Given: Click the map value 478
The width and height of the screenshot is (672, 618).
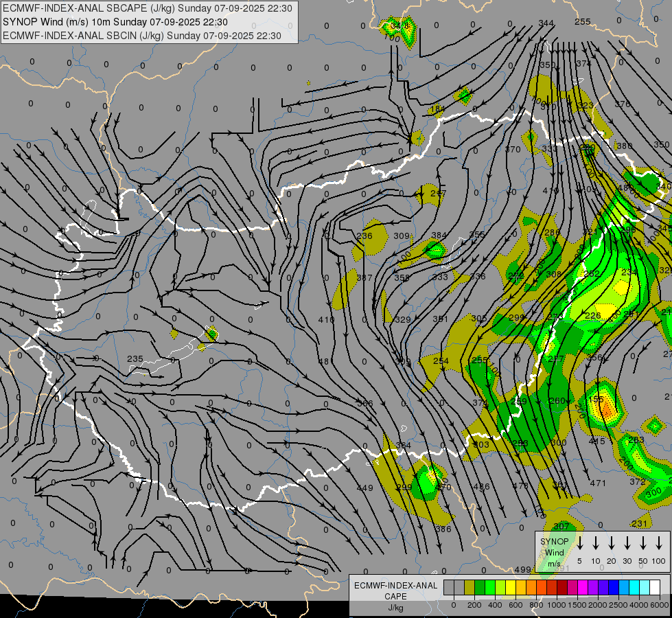Looking at the screenshot, I should tap(521, 485).
